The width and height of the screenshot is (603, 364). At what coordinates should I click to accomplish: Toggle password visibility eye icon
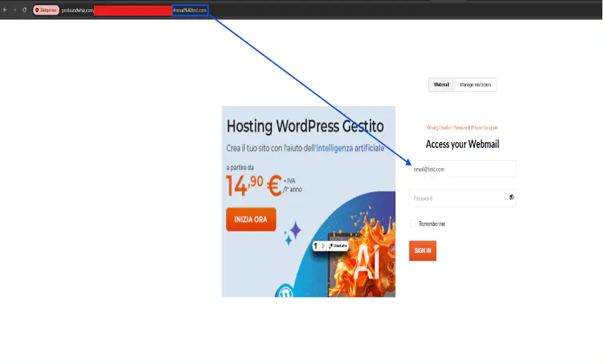(511, 197)
